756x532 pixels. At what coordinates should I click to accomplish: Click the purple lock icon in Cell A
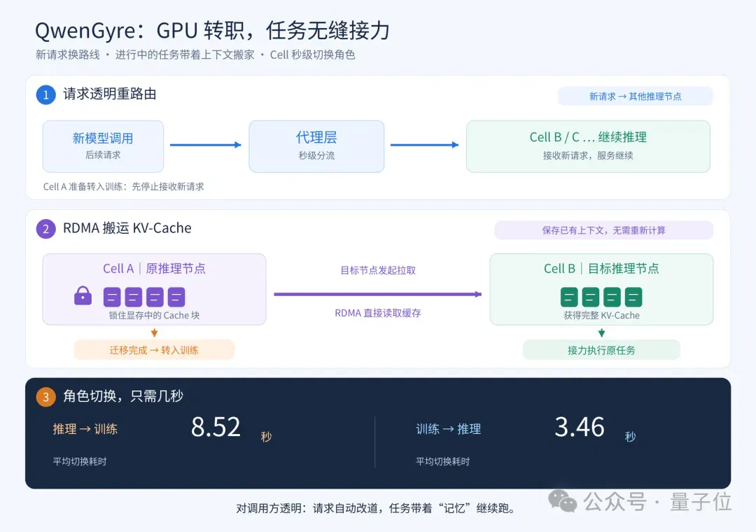coord(83,295)
